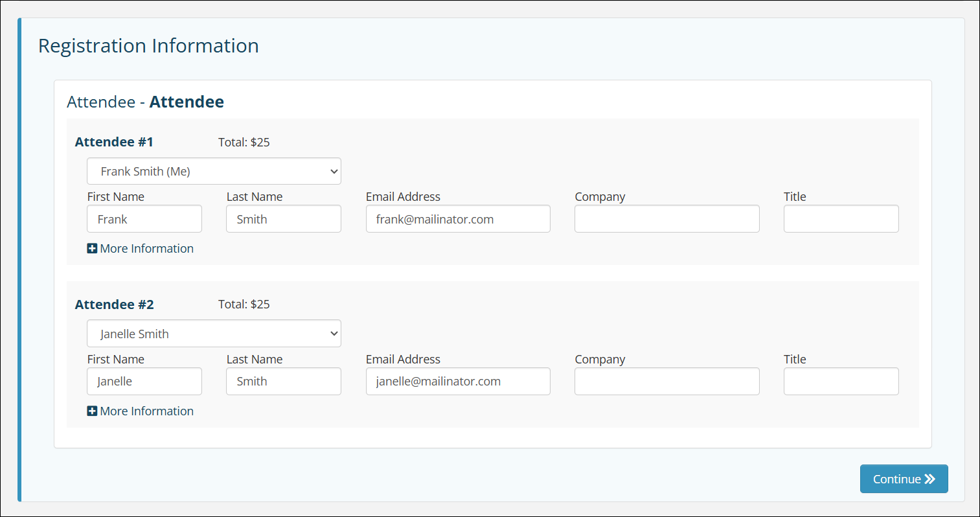Click the Attendee #1 section label
The height and width of the screenshot is (517, 980).
114,141
